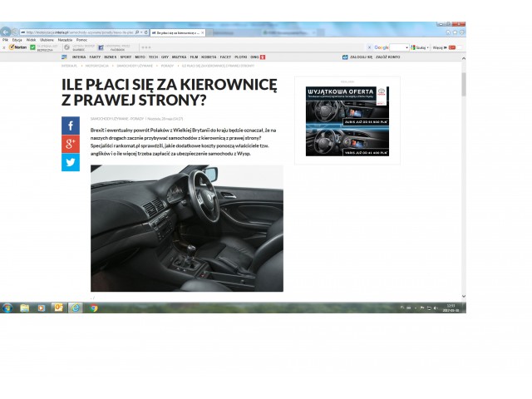Open the Google toolbar search dropdown
Screen dimensions: 532x399
click(406, 47)
